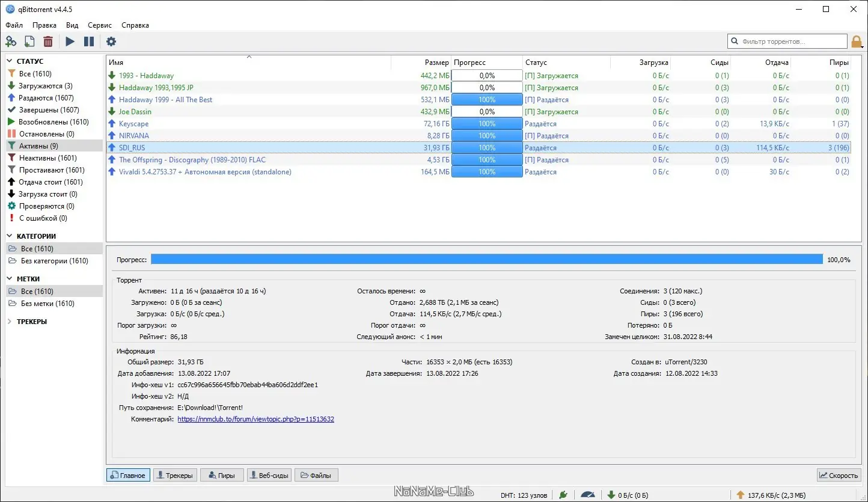Screen dimensions: 868x502
Task: Open the Сервис menu
Action: (x=100, y=25)
